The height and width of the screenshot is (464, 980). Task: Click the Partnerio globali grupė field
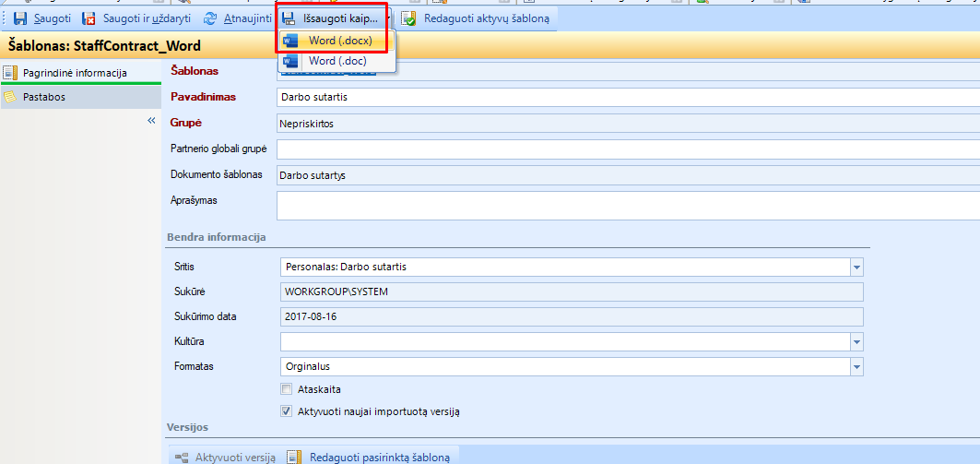[627, 149]
